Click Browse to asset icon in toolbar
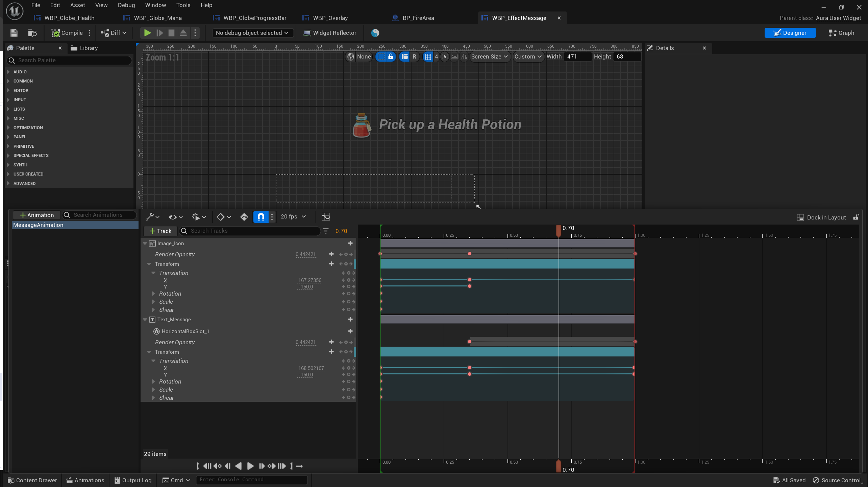This screenshot has height=487, width=868. pyautogui.click(x=32, y=33)
